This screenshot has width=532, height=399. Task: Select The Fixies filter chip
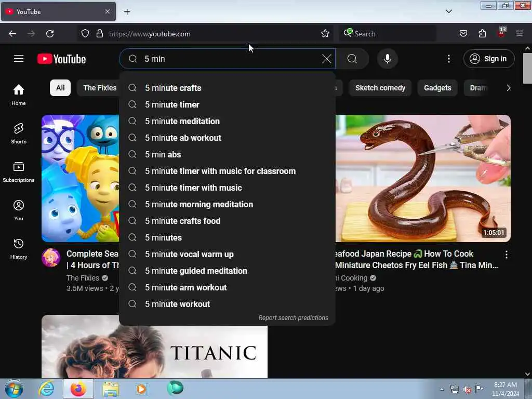pos(99,88)
